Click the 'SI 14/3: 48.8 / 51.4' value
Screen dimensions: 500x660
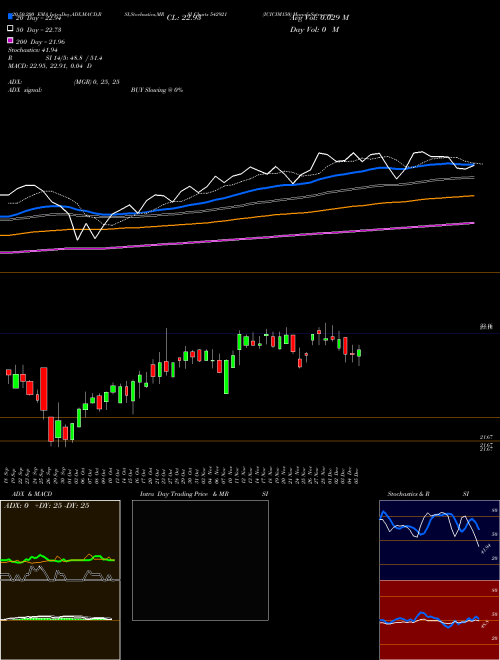[74, 58]
